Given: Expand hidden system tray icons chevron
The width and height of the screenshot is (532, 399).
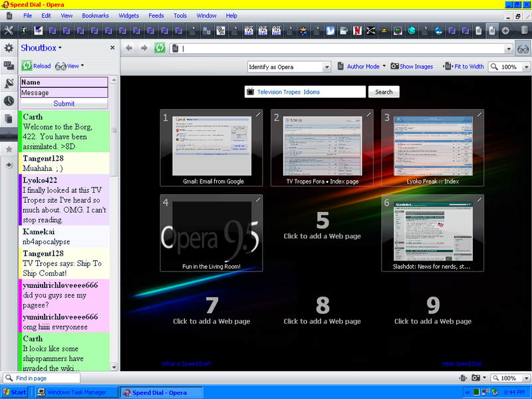Looking at the screenshot, I should 467,392.
